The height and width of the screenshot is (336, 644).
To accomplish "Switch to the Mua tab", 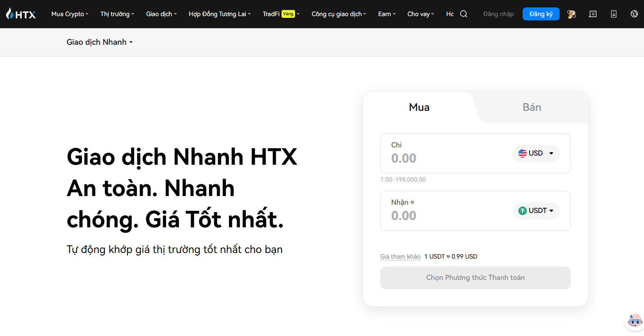I will pos(419,107).
